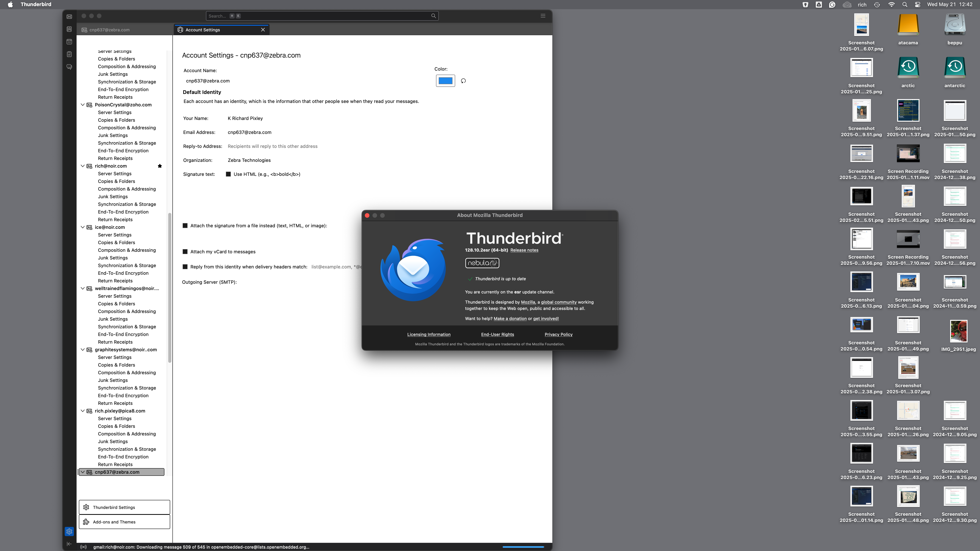Image resolution: width=980 pixels, height=551 pixels.
Task: Click the Settings gear icon in sidebar
Action: (x=69, y=531)
